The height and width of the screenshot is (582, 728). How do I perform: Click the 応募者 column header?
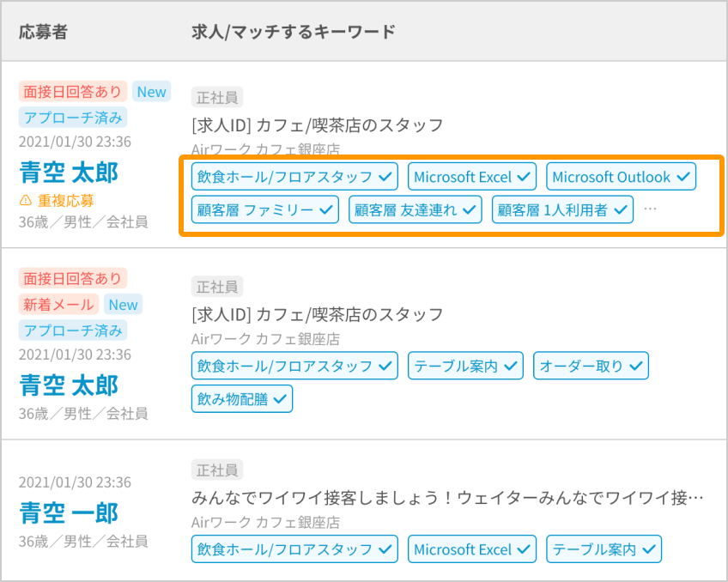tap(43, 32)
